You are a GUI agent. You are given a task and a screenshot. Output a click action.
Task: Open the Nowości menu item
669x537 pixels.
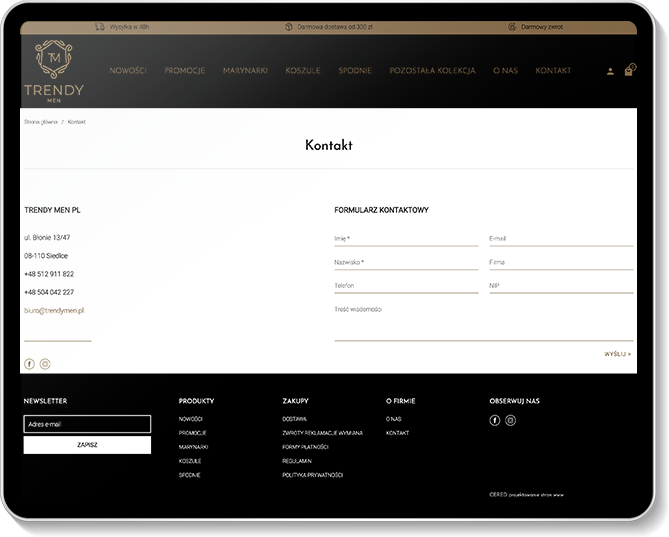pyautogui.click(x=128, y=71)
